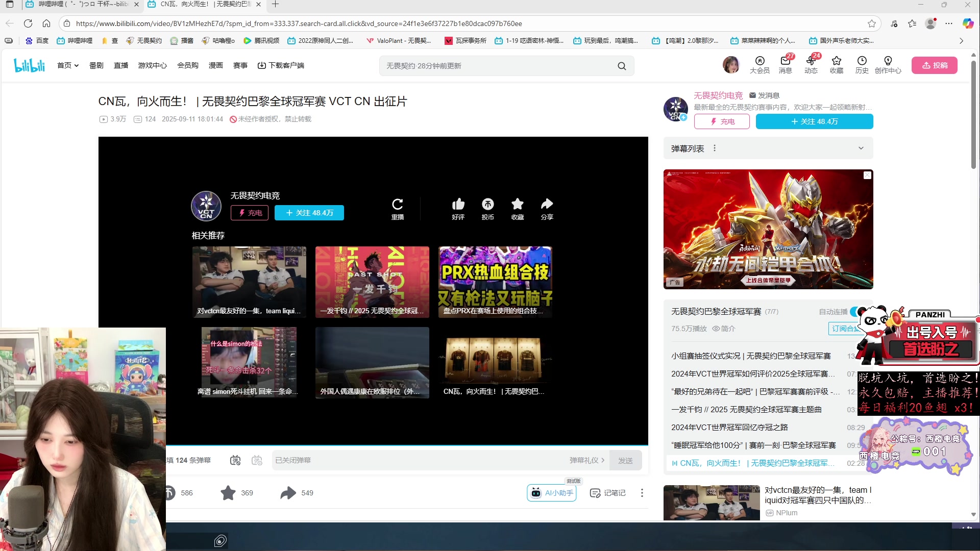Open the 动态 feed icon
Image resolution: width=980 pixels, height=551 pixels.
point(811,65)
